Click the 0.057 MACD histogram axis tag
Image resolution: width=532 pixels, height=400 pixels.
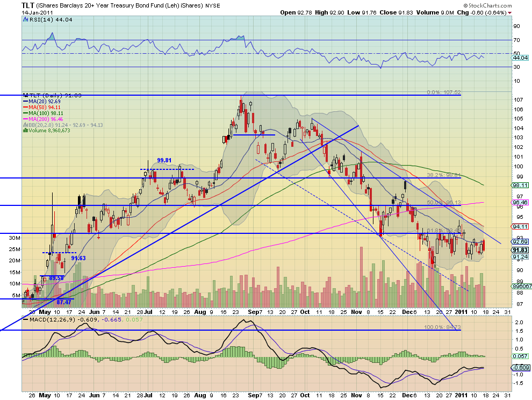(x=520, y=356)
